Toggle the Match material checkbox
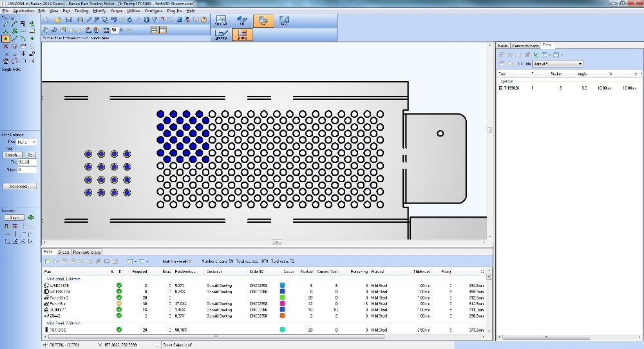This screenshot has width=644, height=349. click(189, 261)
